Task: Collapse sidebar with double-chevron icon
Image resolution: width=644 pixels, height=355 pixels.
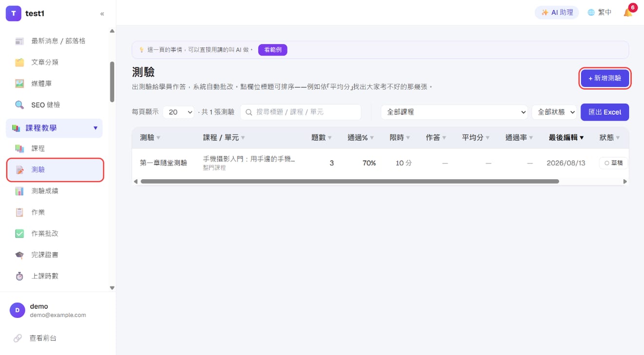Action: 102,14
